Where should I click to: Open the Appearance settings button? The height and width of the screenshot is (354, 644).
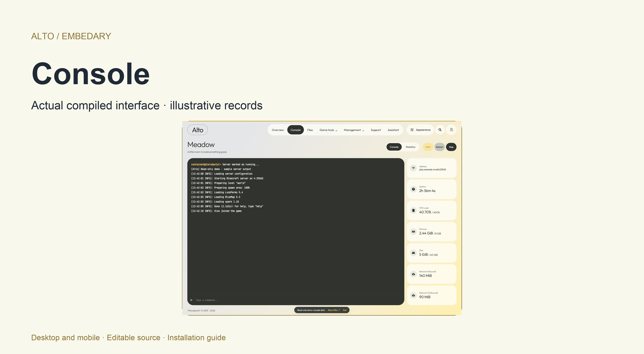pos(420,130)
